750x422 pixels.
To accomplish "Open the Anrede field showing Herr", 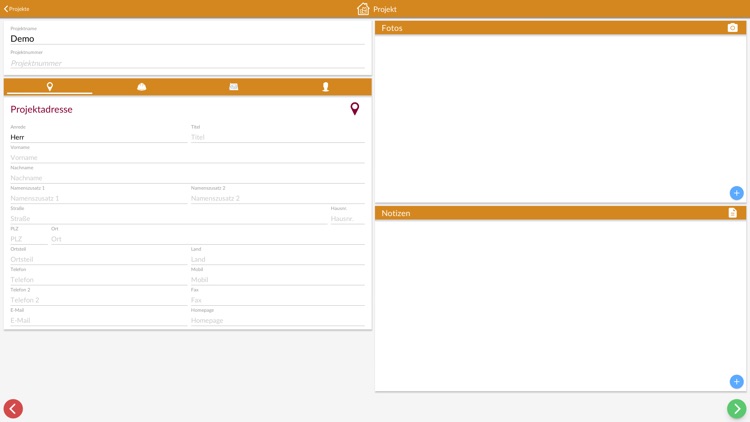I will click(x=99, y=137).
